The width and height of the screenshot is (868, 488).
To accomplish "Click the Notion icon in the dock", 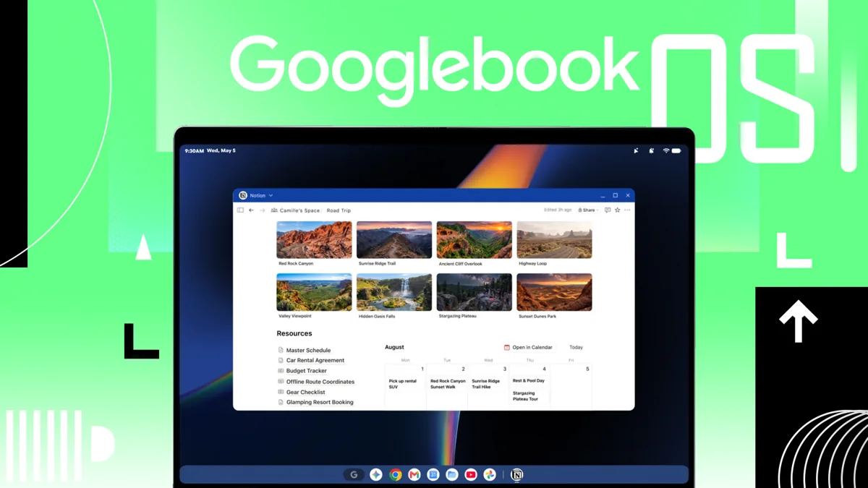I will point(517,475).
